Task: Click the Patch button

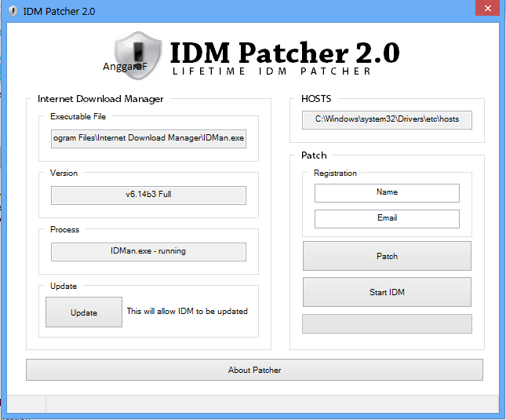Action: coord(387,256)
